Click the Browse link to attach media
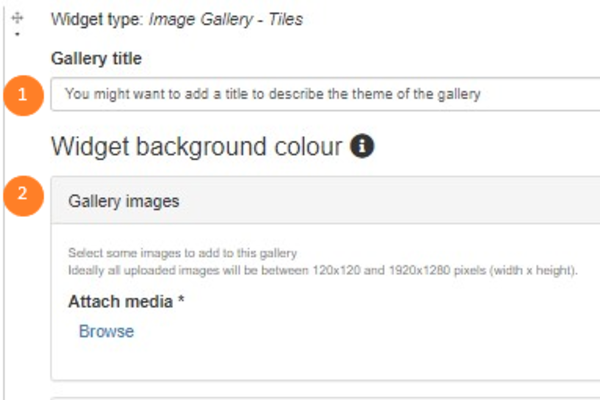 click(x=106, y=332)
